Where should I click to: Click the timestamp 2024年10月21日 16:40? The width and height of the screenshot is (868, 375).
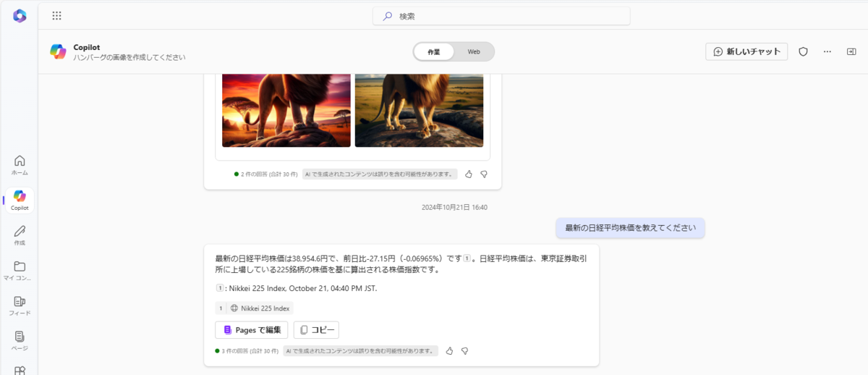tap(454, 207)
